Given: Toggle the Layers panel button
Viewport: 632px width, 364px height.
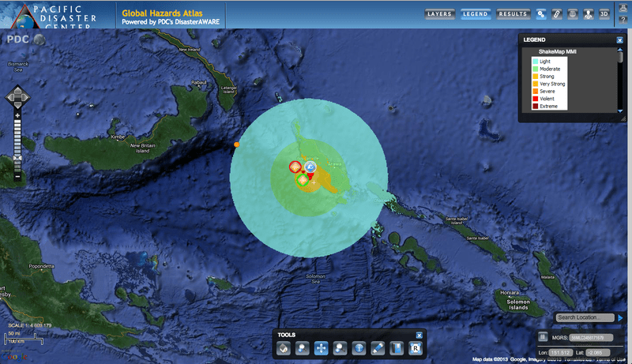Looking at the screenshot, I should pyautogui.click(x=439, y=14).
